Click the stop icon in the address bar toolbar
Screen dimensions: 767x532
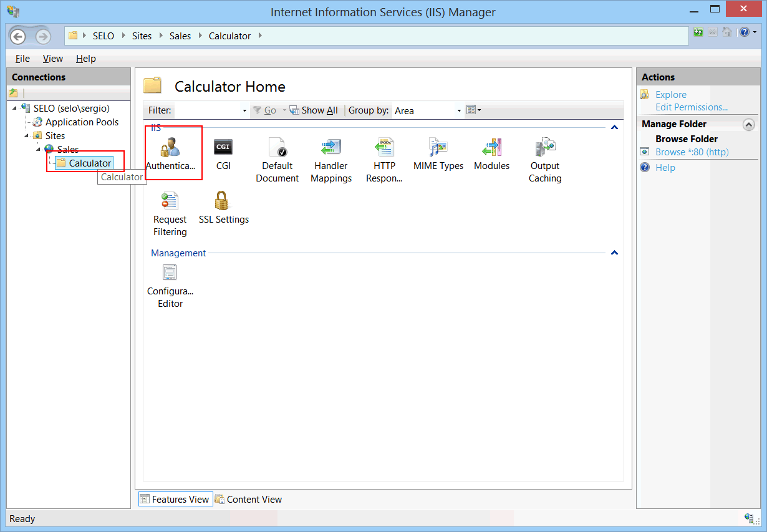click(x=713, y=32)
